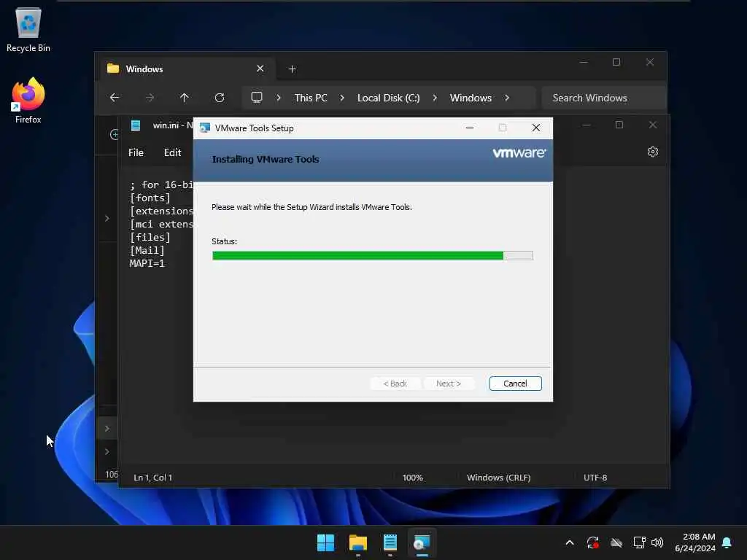Expand chevron after This PC breadcrumb
The height and width of the screenshot is (560, 747).
tap(342, 98)
